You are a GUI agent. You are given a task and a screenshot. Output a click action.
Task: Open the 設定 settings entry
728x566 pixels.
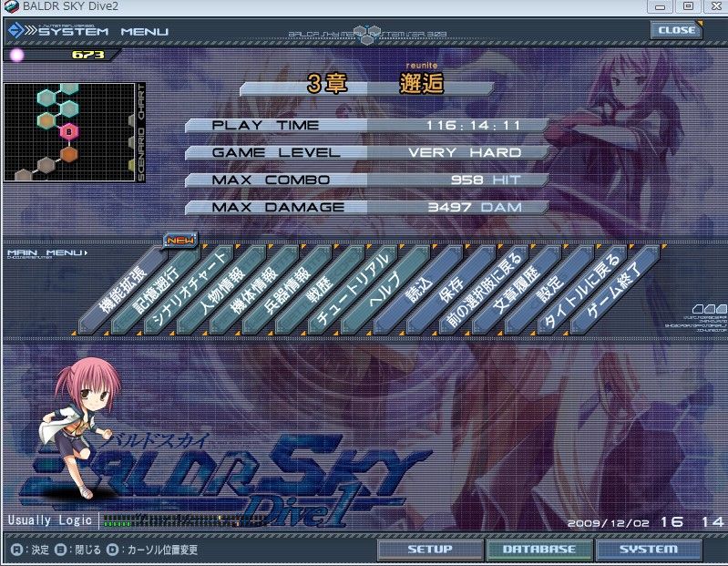tap(549, 290)
